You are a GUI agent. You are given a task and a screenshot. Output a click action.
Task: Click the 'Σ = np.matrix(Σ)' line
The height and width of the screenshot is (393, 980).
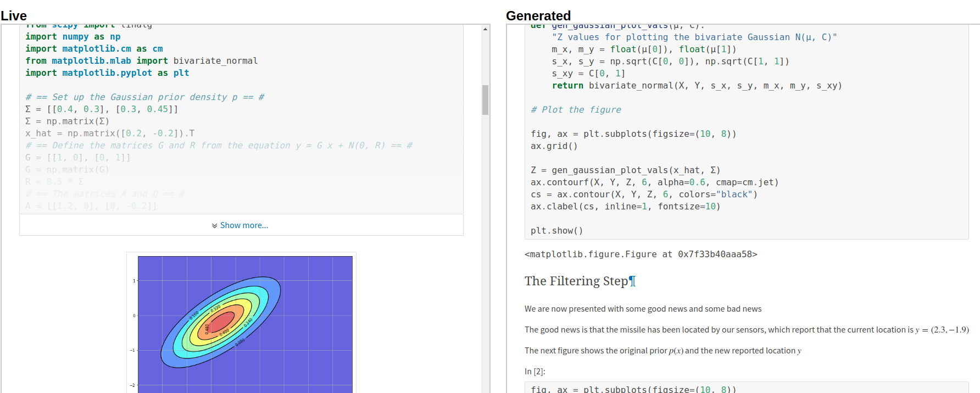click(68, 121)
